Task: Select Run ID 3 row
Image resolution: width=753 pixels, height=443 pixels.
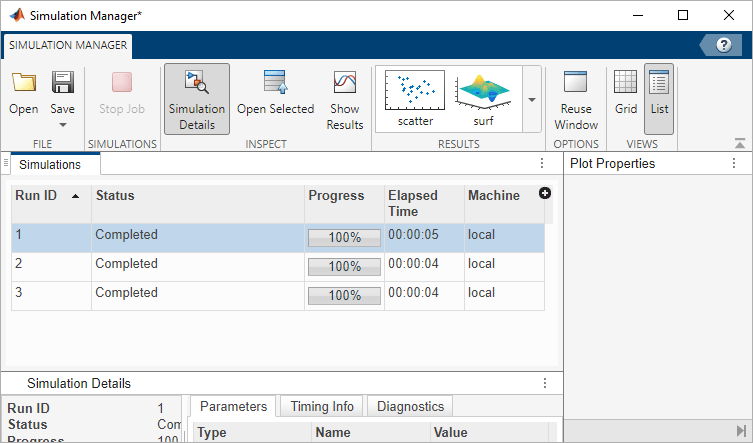Action: (x=278, y=296)
